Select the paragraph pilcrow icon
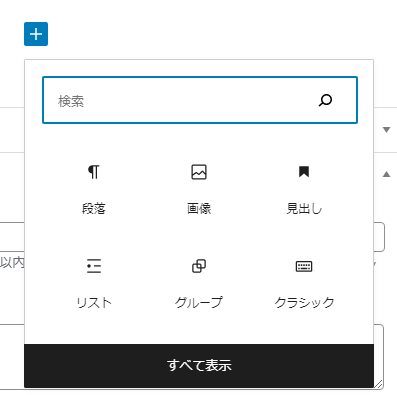Screen dimensions: 397x395 [x=94, y=172]
